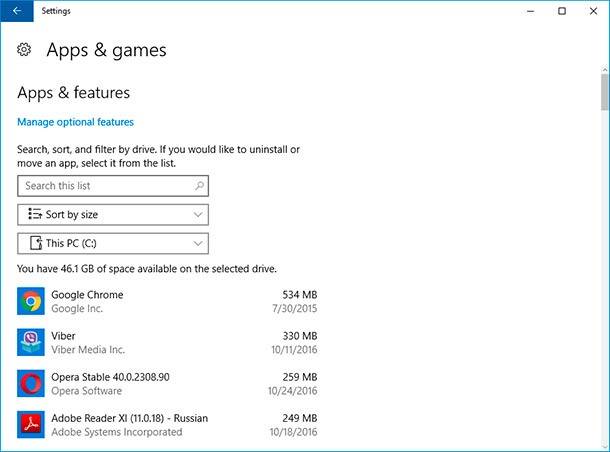Click the scrollbar up arrow

pyautogui.click(x=605, y=70)
